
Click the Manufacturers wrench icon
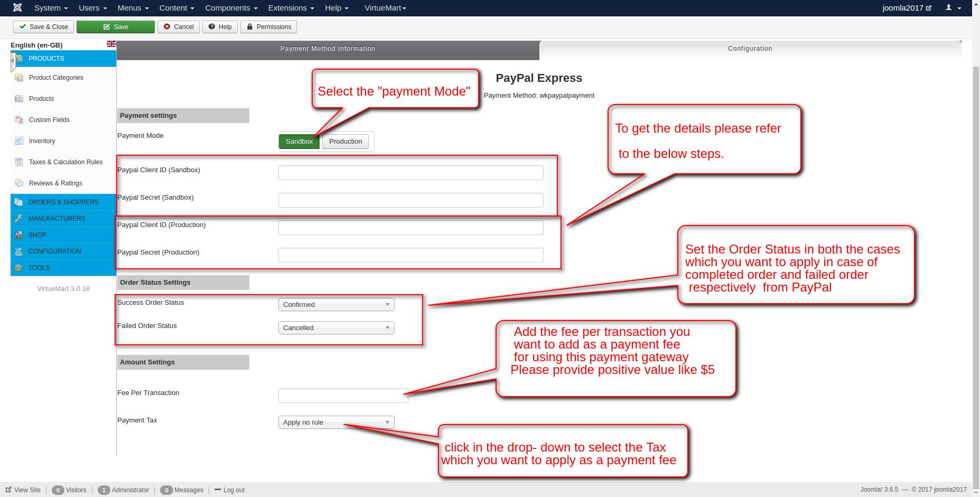19,219
